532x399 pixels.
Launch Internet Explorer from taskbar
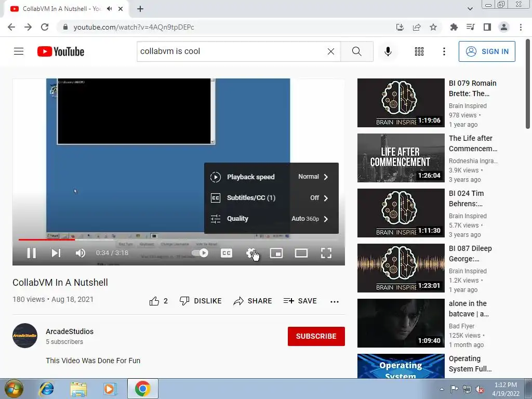click(x=46, y=389)
